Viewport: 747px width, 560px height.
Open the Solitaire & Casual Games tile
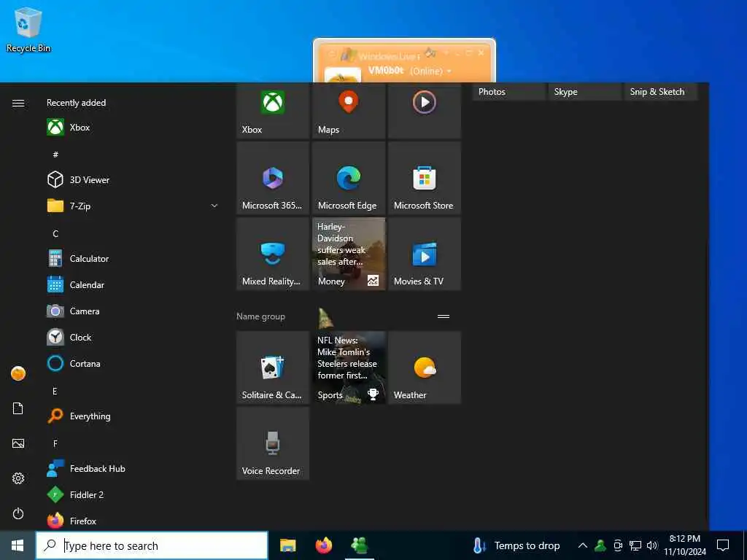click(x=273, y=367)
